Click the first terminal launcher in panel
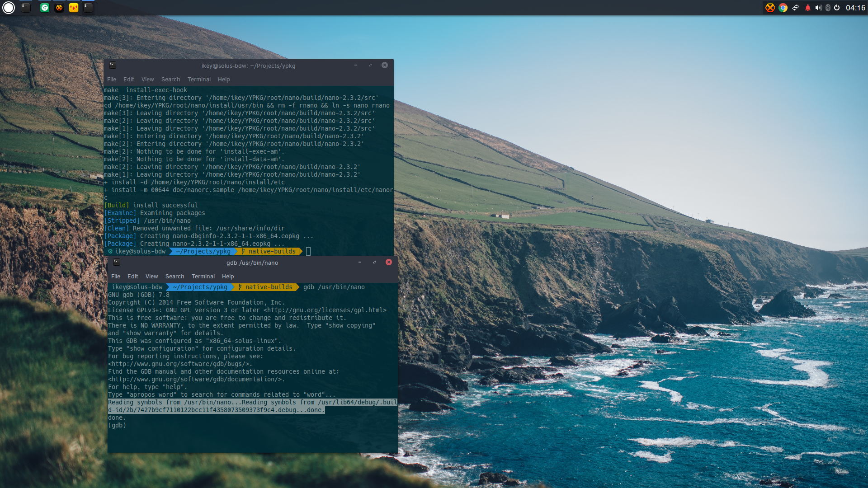Viewport: 868px width, 488px height. tap(26, 8)
